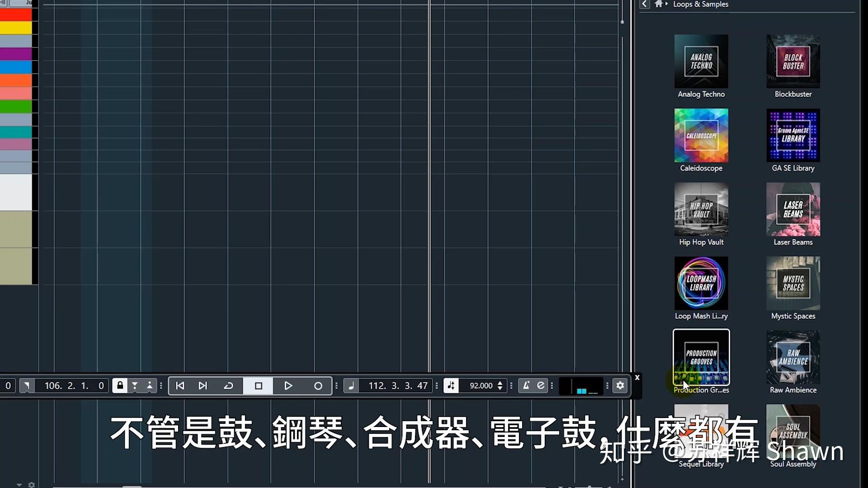Click the up stepper to raise tempo 92.000
The width and height of the screenshot is (868, 488).
500,383
